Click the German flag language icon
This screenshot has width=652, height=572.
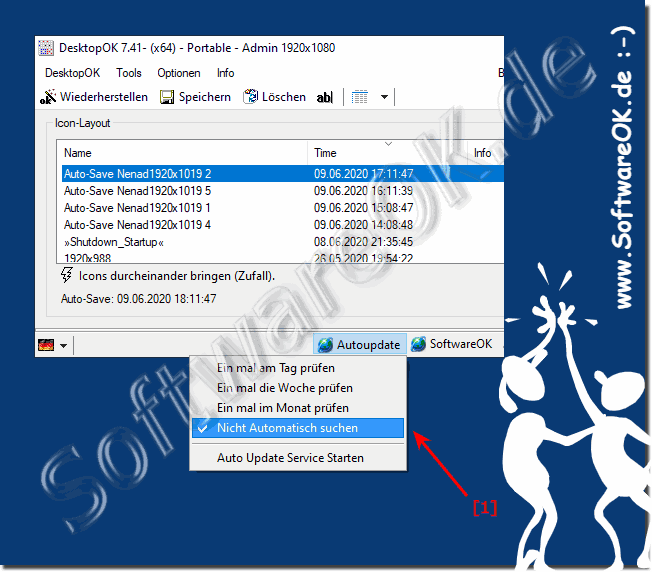click(x=46, y=345)
